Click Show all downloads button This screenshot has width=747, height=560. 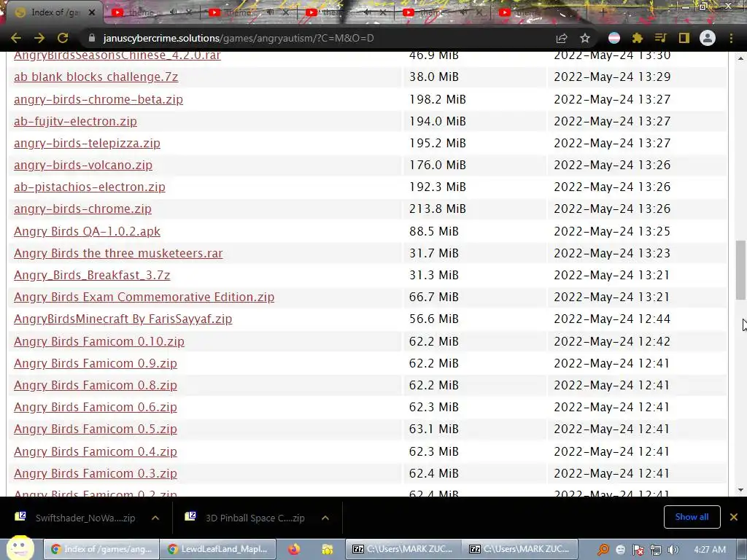coord(692,517)
